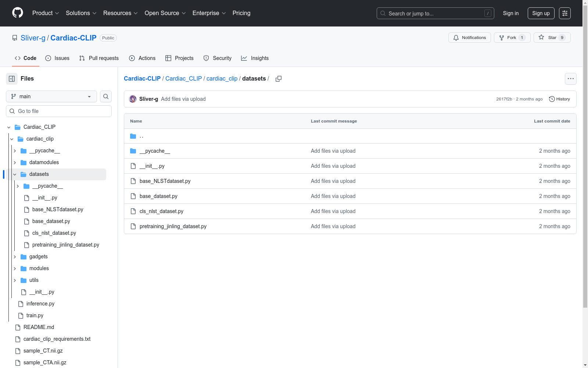Click file icon beside sample_CT.nii.gz in tree
Image resolution: width=588 pixels, height=368 pixels.
(18, 351)
